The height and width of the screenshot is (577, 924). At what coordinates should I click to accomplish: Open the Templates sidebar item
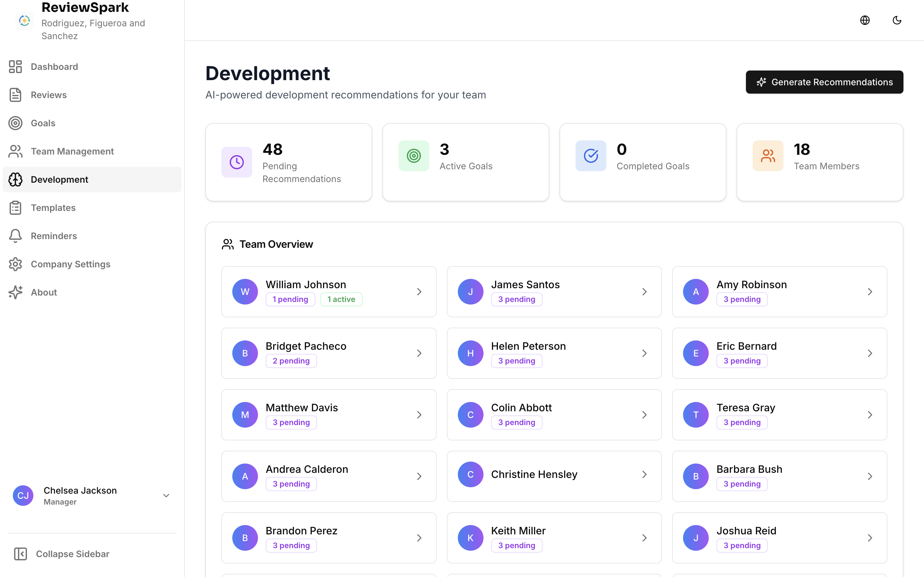click(x=53, y=208)
